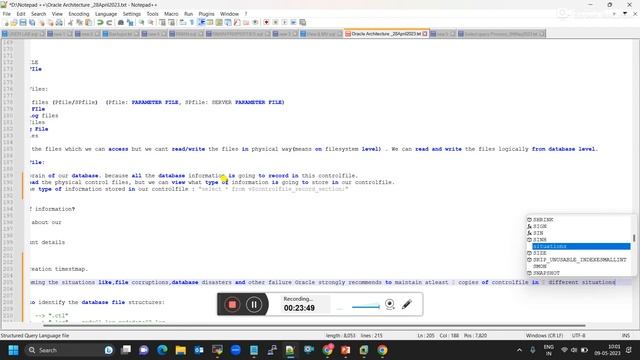This screenshot has width=640, height=360.
Task: Click the INS insert mode status entry
Action: click(626, 336)
